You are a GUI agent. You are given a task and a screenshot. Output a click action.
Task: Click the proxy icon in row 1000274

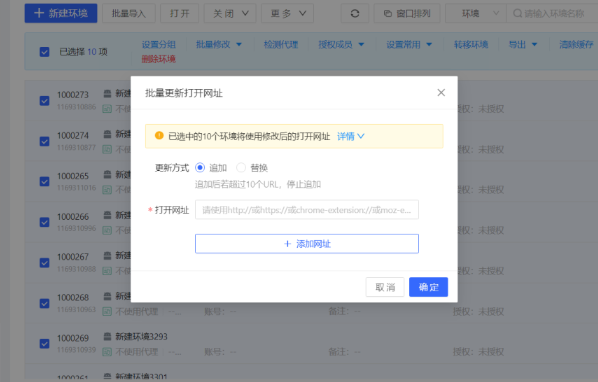(x=107, y=149)
